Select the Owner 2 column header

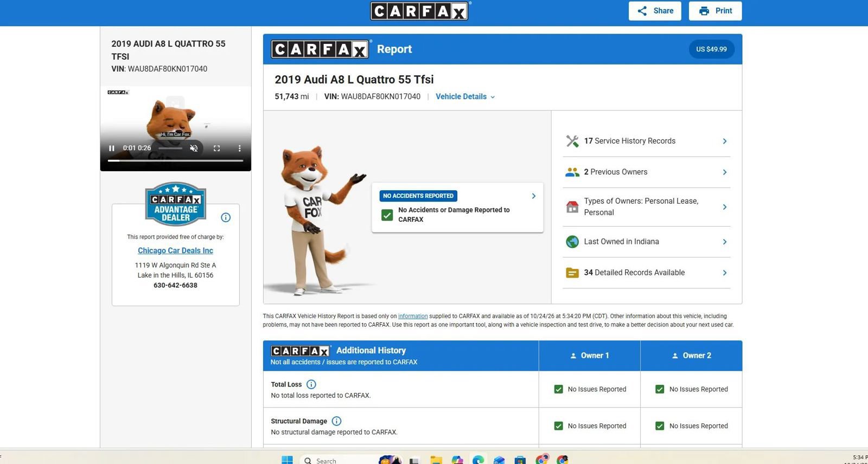(x=692, y=356)
